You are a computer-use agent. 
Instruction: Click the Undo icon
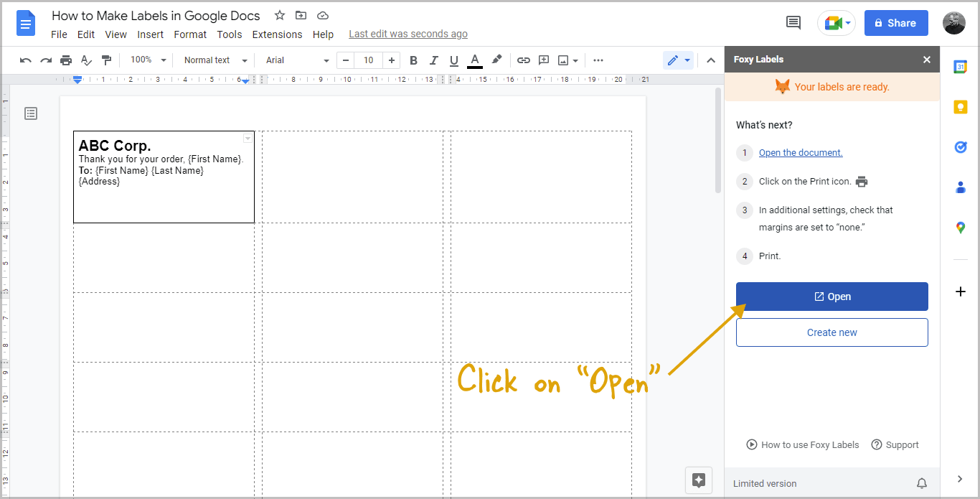pyautogui.click(x=25, y=60)
